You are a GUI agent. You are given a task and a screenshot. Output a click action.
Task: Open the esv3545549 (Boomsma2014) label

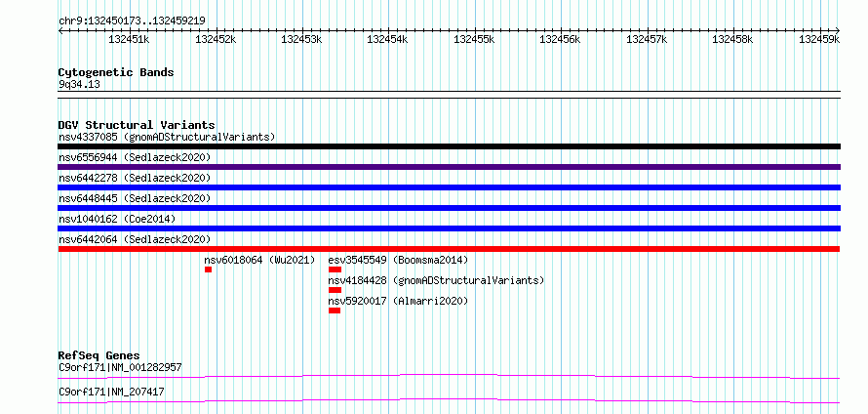[x=398, y=260]
